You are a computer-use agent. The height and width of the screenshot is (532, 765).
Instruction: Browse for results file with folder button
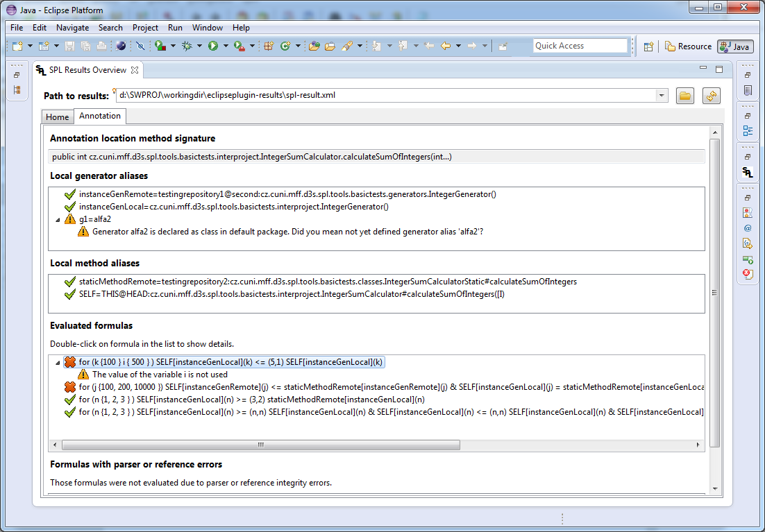pyautogui.click(x=685, y=96)
